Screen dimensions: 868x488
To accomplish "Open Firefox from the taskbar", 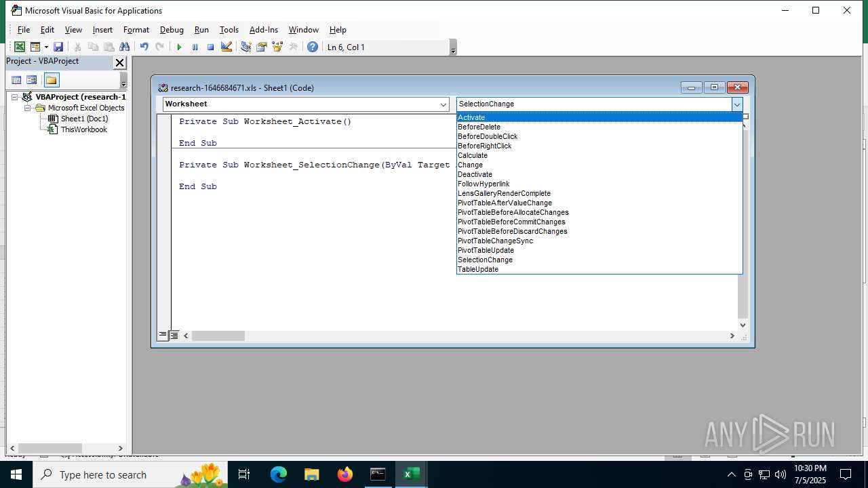I will coord(345,474).
